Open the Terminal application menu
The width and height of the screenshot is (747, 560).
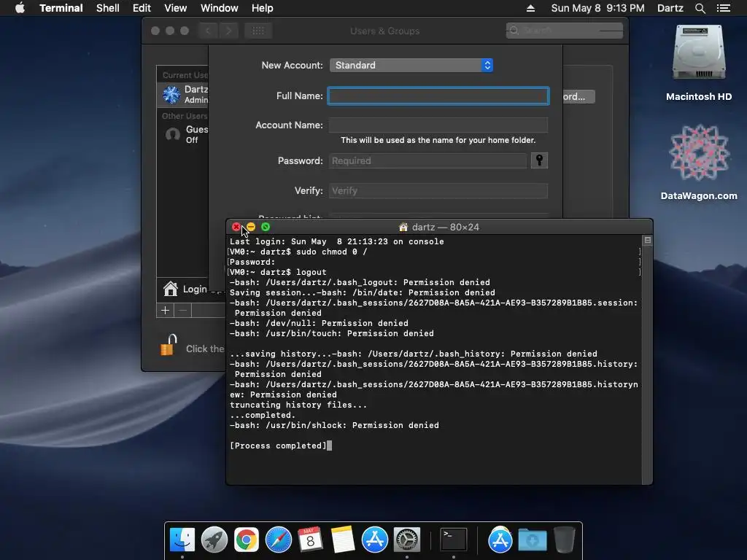coord(61,8)
